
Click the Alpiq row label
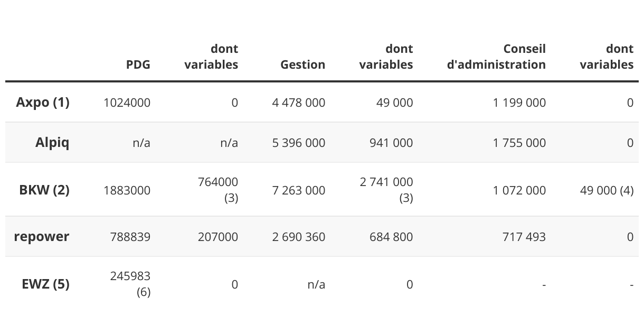[x=52, y=143]
